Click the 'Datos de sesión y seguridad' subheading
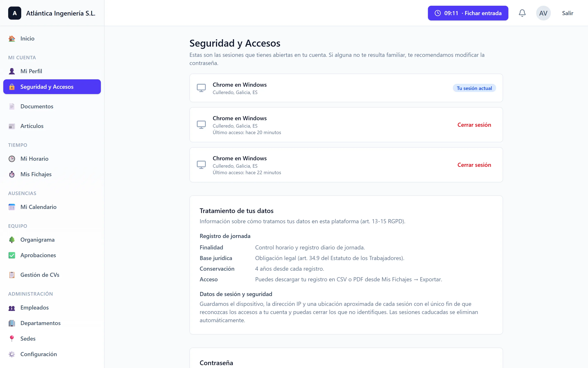The width and height of the screenshot is (588, 368). pos(236,294)
